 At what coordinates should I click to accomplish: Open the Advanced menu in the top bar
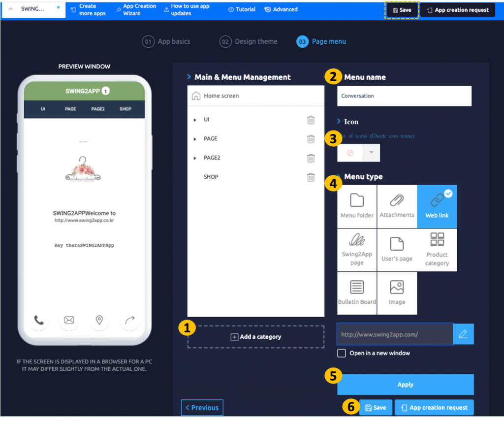[x=281, y=9]
